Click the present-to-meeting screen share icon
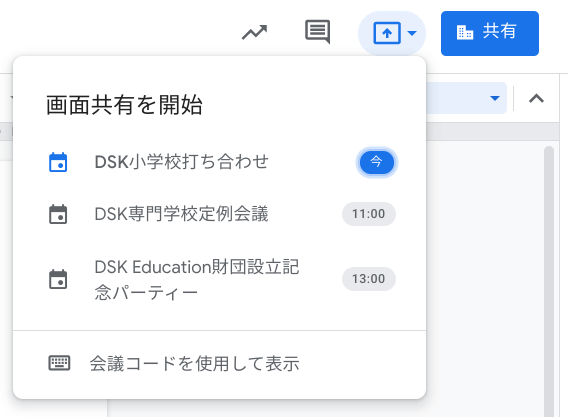The image size is (568, 417). point(387,33)
